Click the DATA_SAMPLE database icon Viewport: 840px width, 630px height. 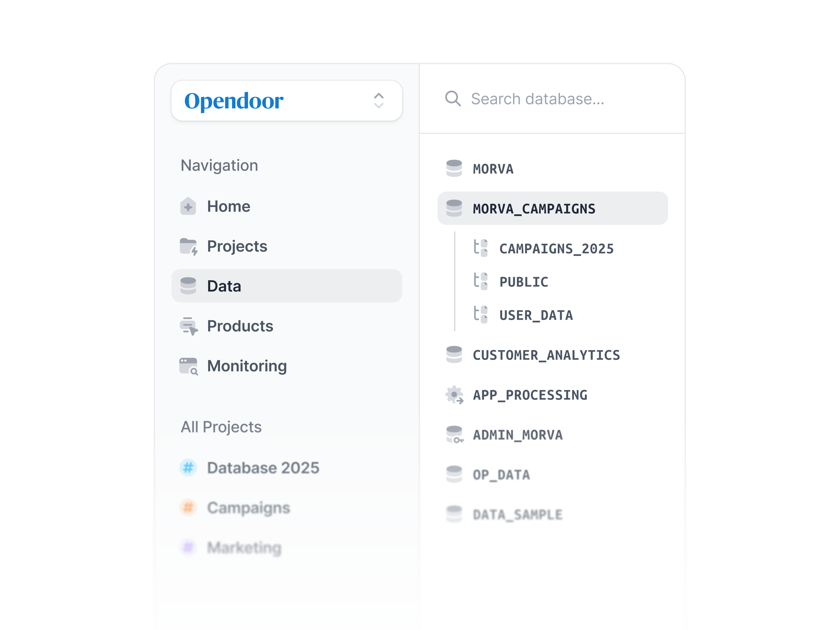(454, 514)
